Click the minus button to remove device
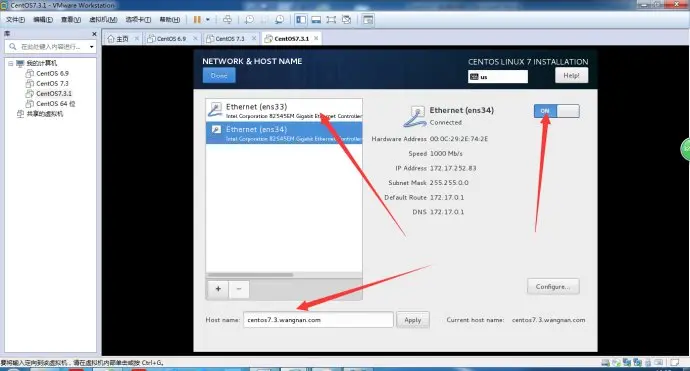 239,289
